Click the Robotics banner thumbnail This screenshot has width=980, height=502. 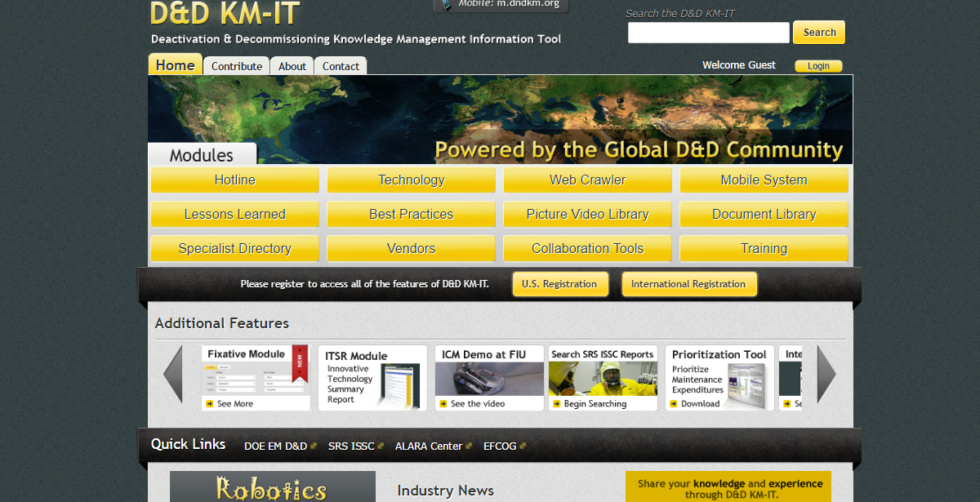pyautogui.click(x=272, y=488)
